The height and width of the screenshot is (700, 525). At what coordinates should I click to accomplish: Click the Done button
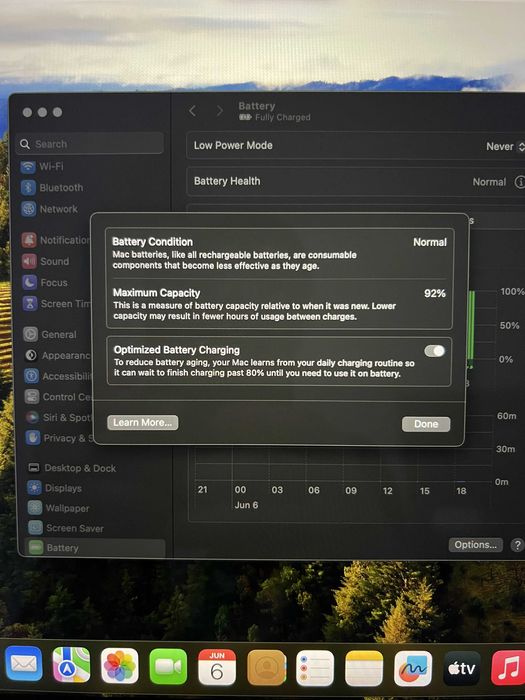[x=426, y=424]
